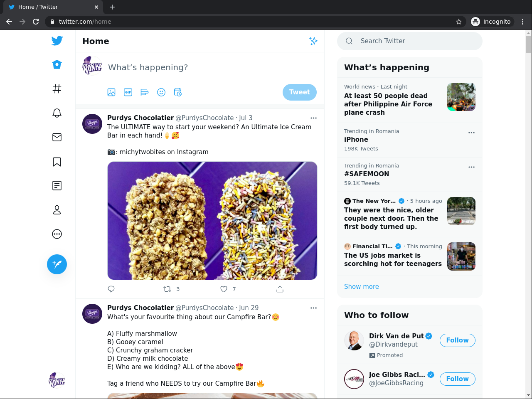Schedule the tweet with calendar icon

pyautogui.click(x=178, y=92)
